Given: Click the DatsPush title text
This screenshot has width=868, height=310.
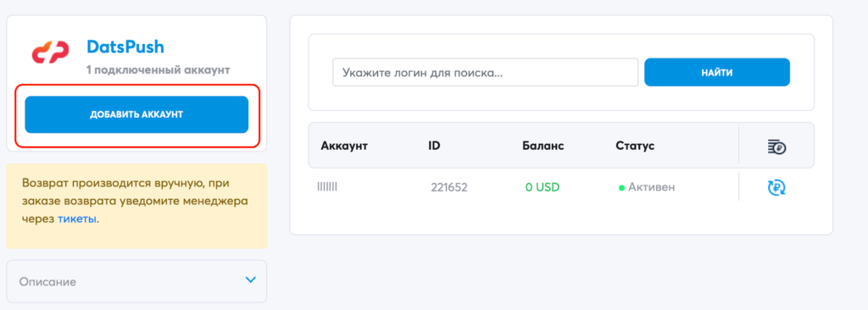Looking at the screenshot, I should point(125,47).
